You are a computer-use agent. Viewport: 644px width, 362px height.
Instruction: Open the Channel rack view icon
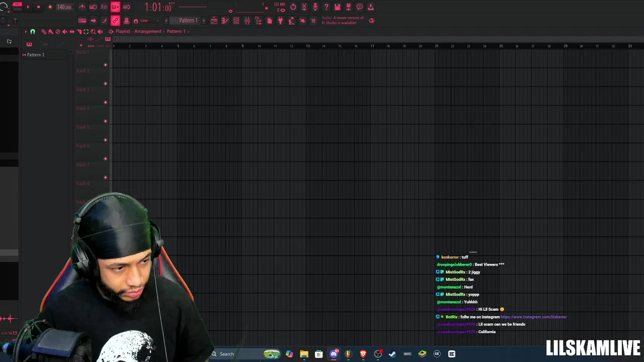point(236,21)
